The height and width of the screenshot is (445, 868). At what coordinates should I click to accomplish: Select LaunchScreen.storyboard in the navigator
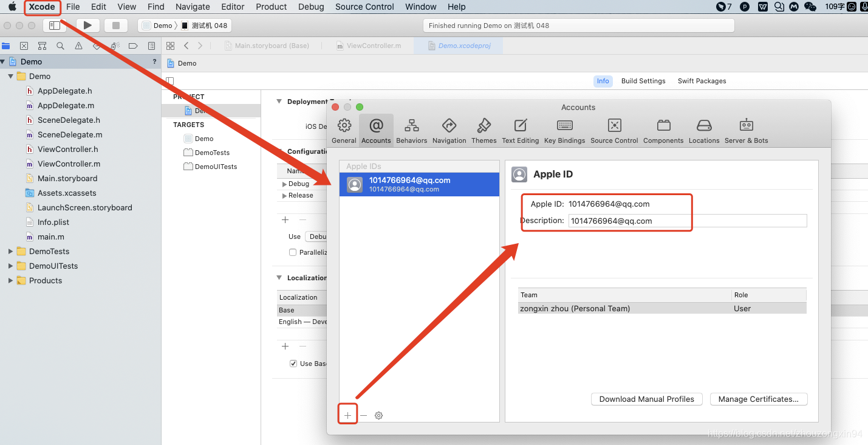[84, 207]
